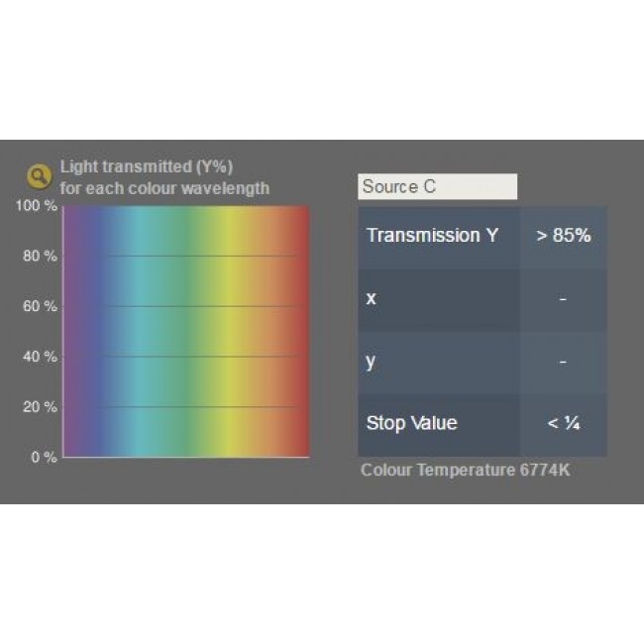Click the Transmission Y label cell
The height and width of the screenshot is (644, 644).
pos(439,237)
